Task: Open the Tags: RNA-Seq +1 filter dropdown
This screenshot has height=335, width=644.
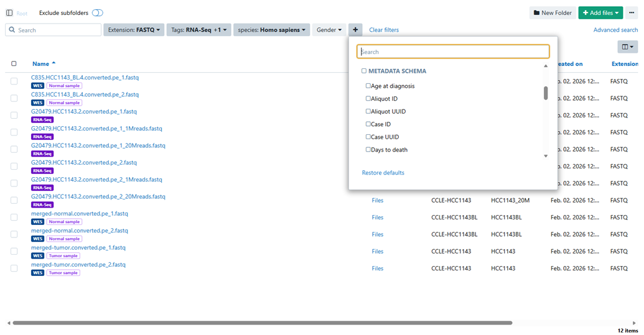Action: [x=198, y=30]
